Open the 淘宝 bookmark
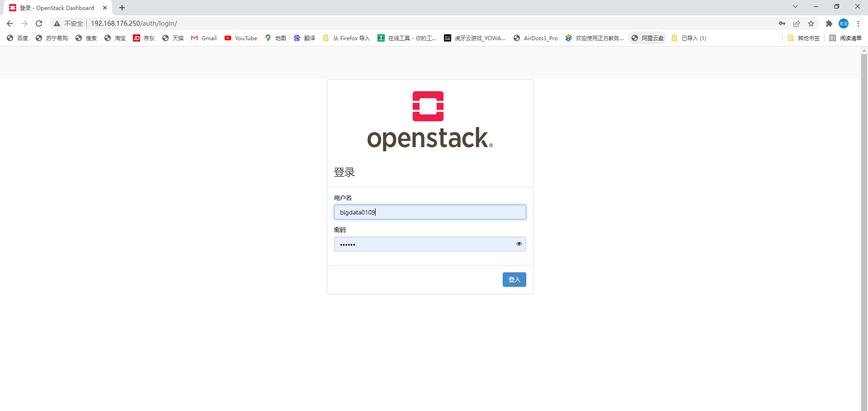Viewport: 868px width, 411px height. pos(115,38)
